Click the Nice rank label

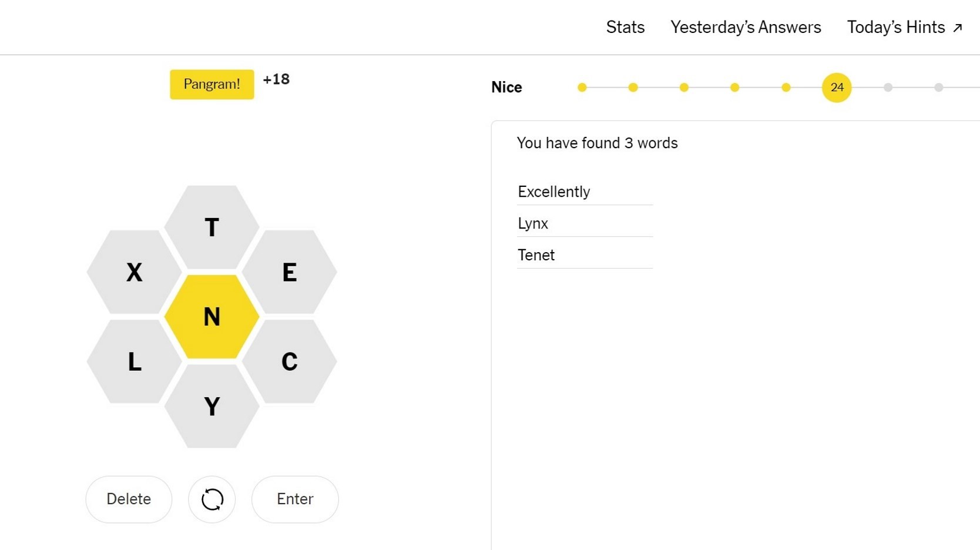[x=506, y=87]
